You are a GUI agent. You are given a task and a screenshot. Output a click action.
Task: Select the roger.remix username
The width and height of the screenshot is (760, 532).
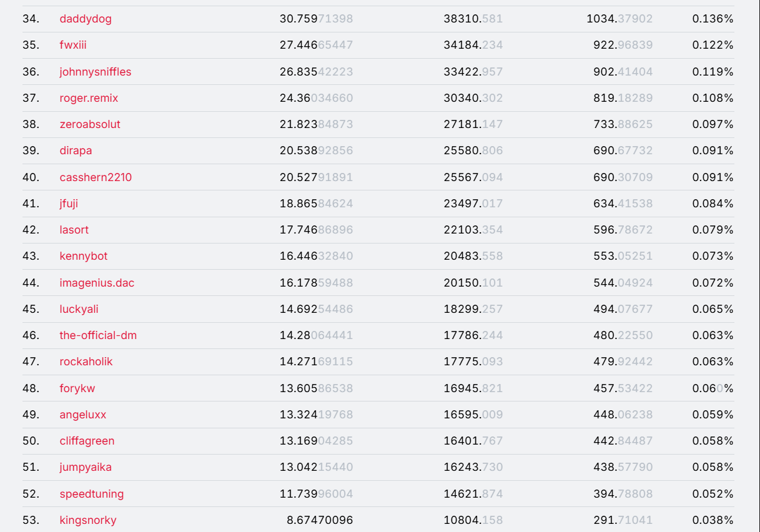[89, 98]
